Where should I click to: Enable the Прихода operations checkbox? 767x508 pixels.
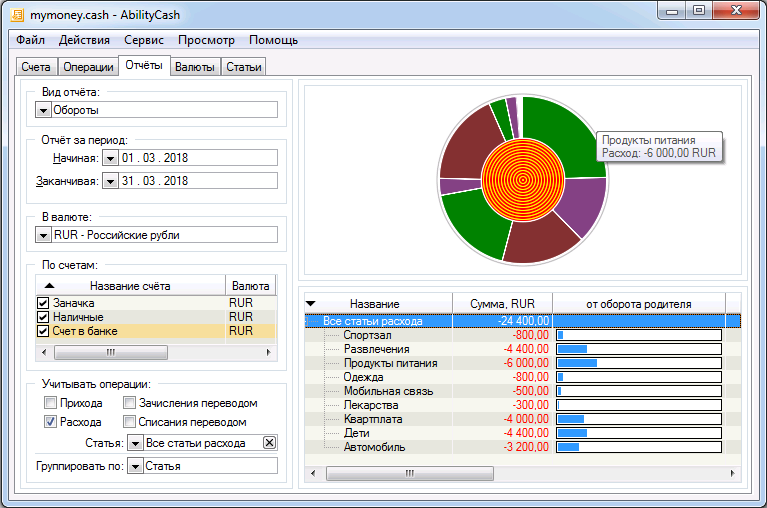click(50, 403)
